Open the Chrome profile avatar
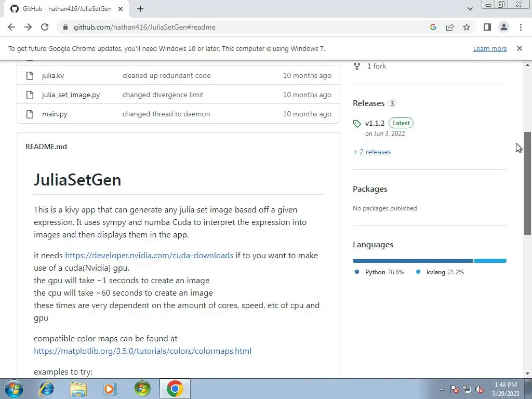Image resolution: width=532 pixels, height=399 pixels. [x=504, y=27]
